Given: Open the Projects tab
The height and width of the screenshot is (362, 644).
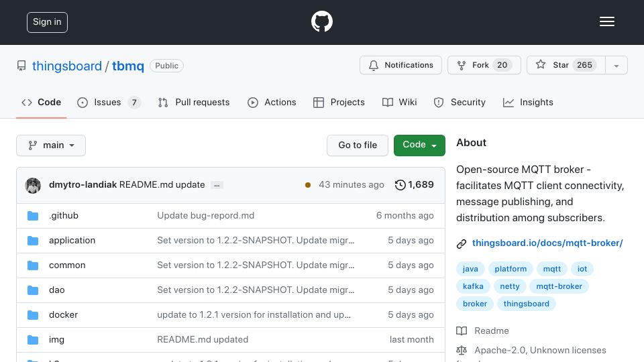Looking at the screenshot, I should [x=339, y=102].
